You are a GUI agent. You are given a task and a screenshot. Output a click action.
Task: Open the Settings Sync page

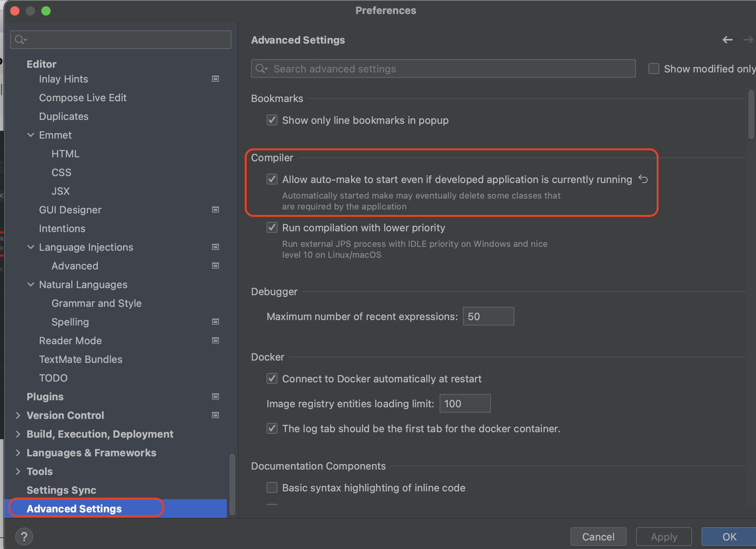click(x=61, y=490)
